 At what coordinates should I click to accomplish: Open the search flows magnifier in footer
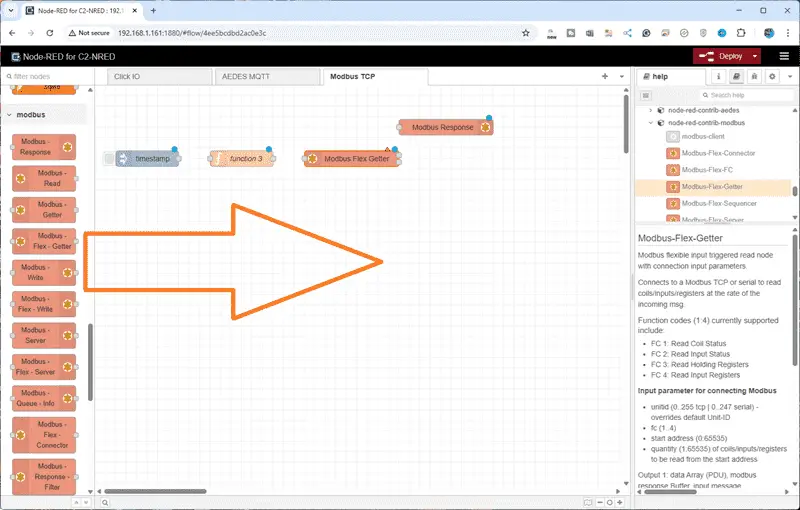(105, 502)
